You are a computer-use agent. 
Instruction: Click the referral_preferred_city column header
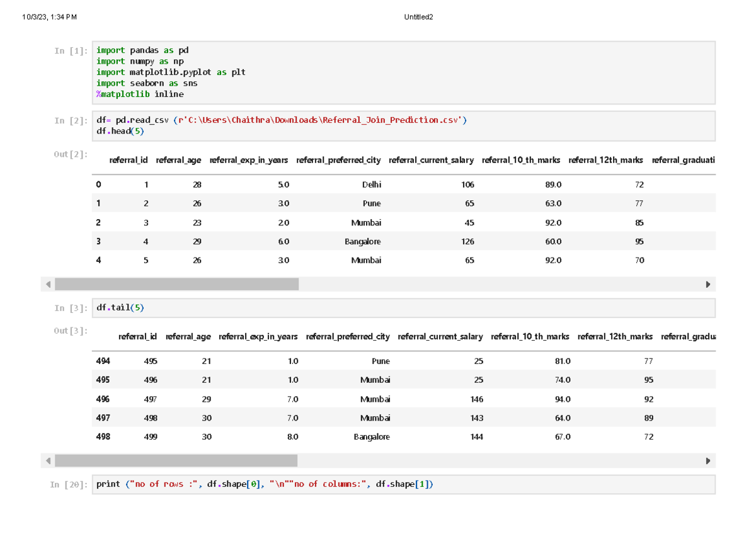click(x=338, y=160)
